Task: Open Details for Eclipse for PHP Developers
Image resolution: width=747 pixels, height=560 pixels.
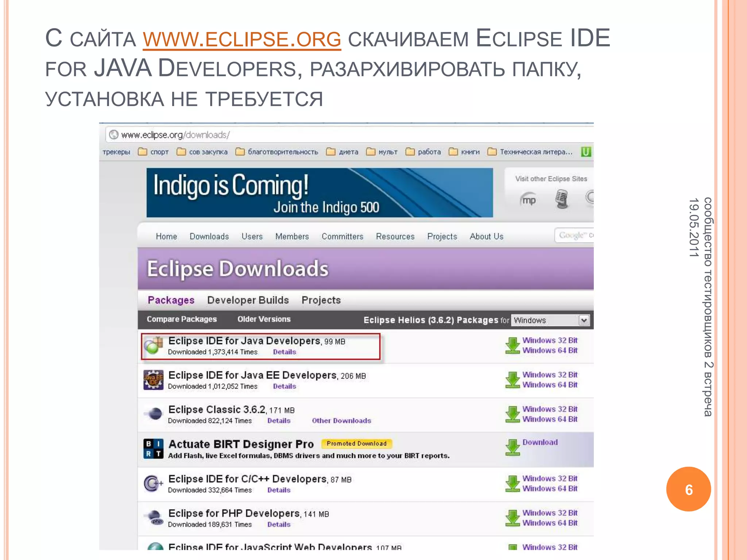Action: (x=279, y=524)
